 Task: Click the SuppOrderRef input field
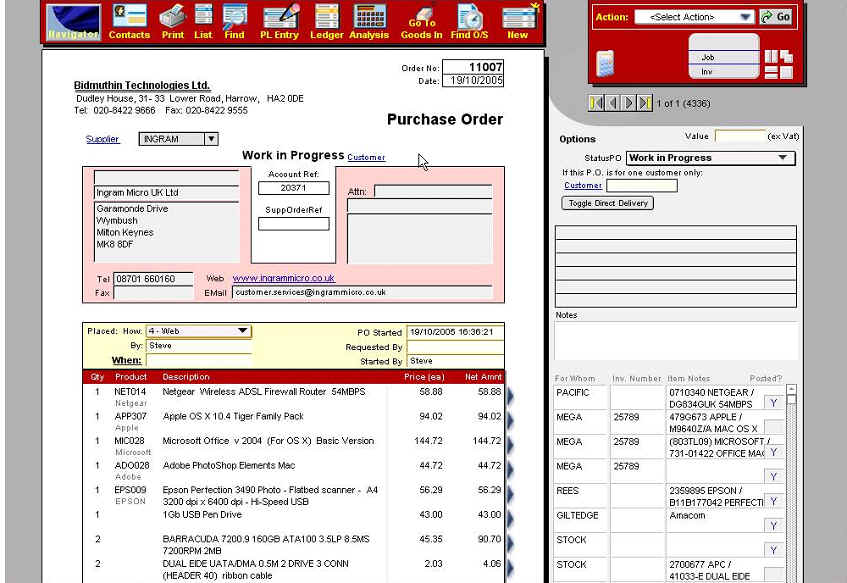[293, 224]
